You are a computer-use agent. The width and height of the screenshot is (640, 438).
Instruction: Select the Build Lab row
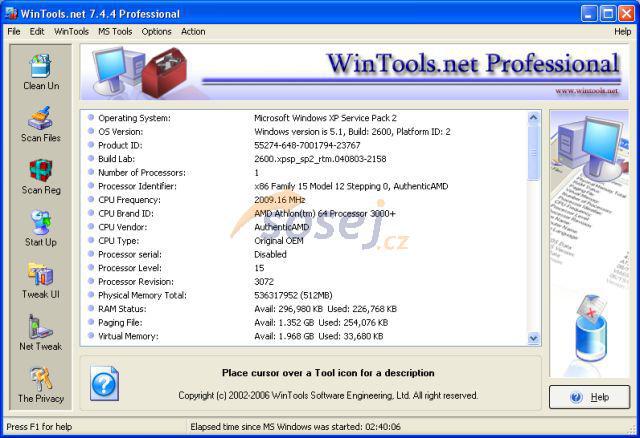pyautogui.click(x=306, y=159)
